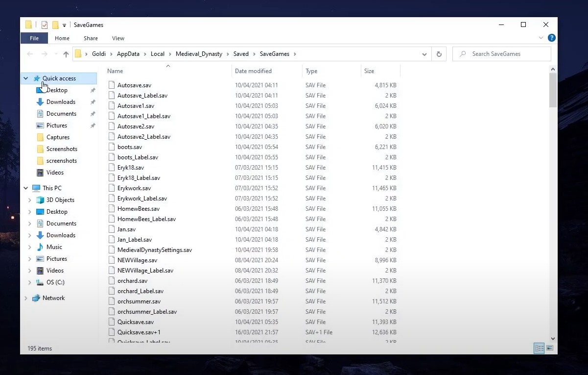Open the Share ribbon tab

pyautogui.click(x=91, y=38)
